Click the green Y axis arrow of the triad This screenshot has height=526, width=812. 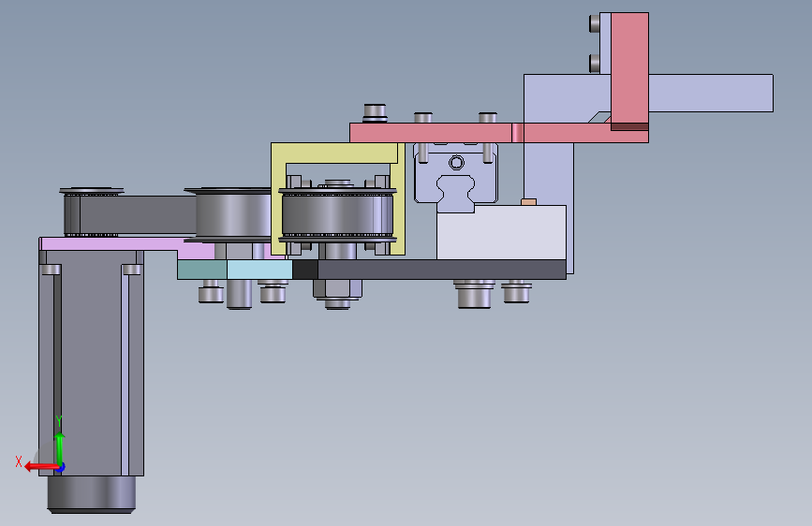click(60, 447)
